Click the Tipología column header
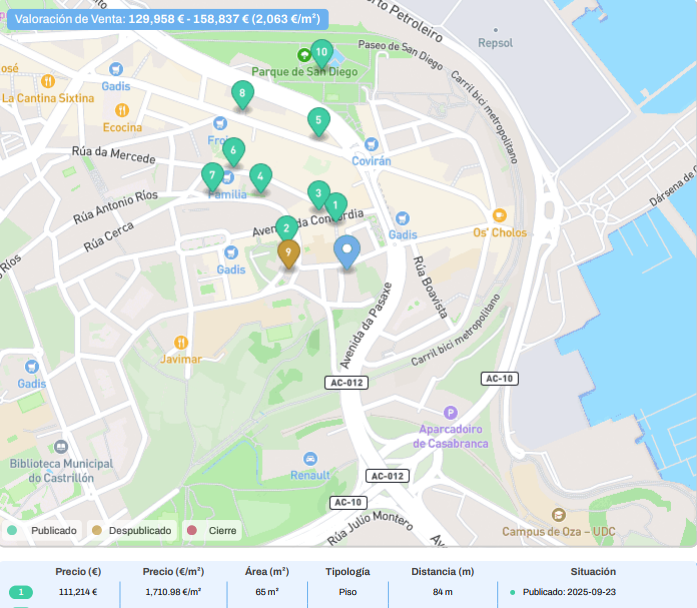The width and height of the screenshot is (697, 608). click(347, 571)
